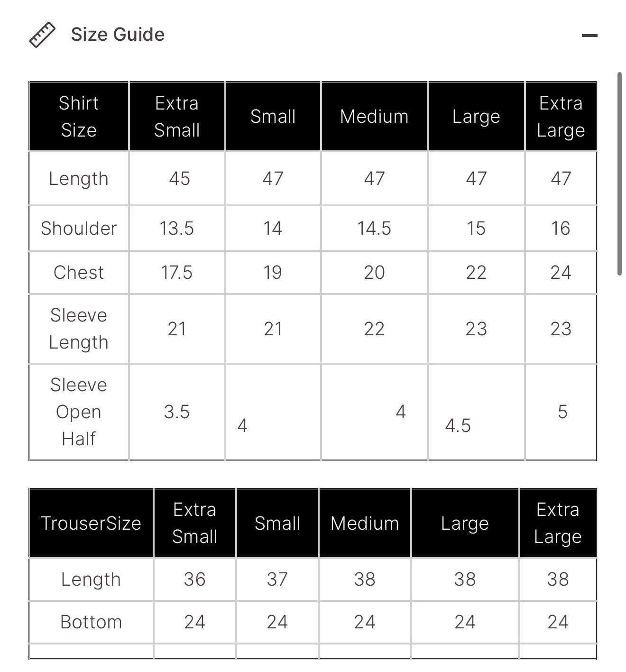Select the 17.5 chest measurement cell
This screenshot has height=672, width=626.
pyautogui.click(x=177, y=273)
